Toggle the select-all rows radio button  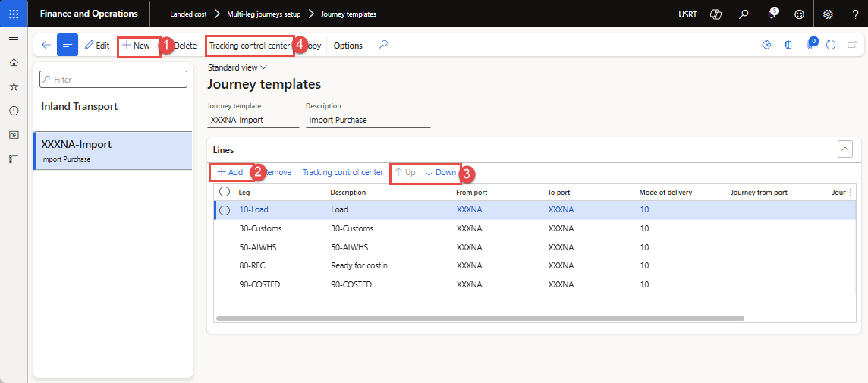pos(225,193)
